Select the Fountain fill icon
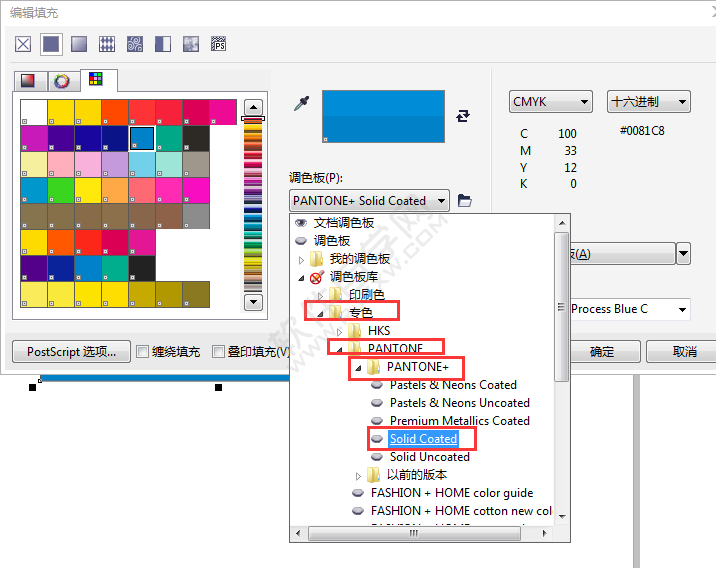This screenshot has height=568, width=716. (79, 44)
